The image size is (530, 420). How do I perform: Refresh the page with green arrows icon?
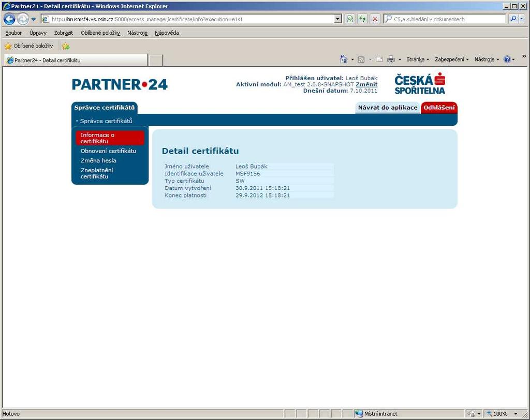pyautogui.click(x=362, y=19)
